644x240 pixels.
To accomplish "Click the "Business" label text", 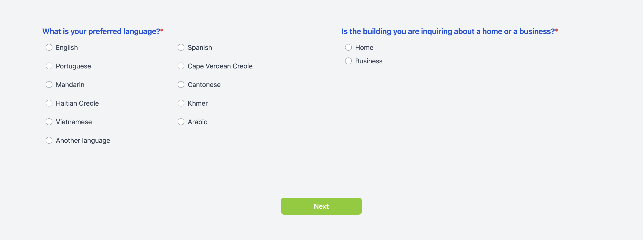I will coord(369,61).
